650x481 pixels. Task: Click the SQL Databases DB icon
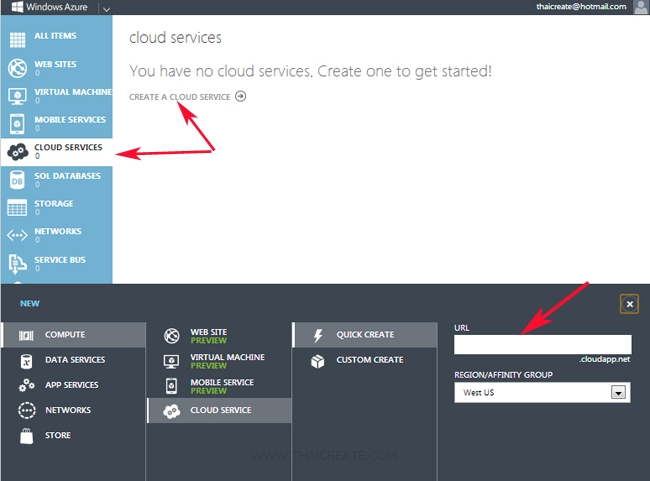[17, 180]
